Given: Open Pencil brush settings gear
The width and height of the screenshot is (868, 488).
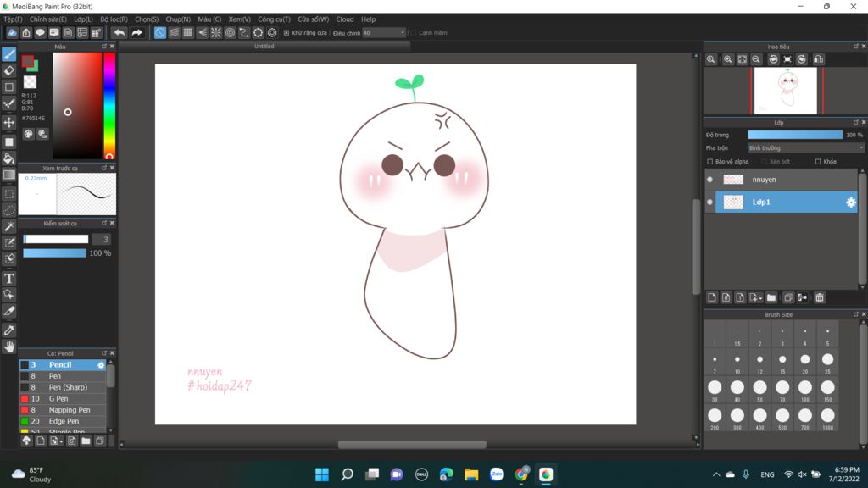Looking at the screenshot, I should 101,365.
